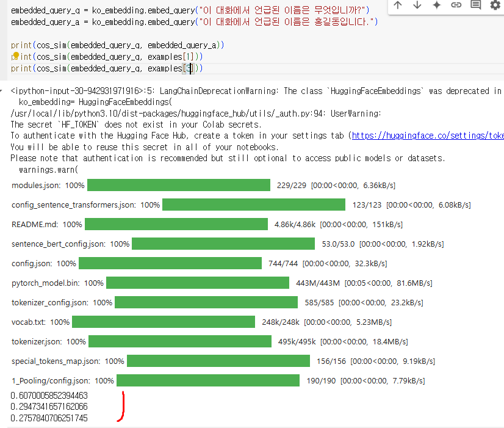
Task: Move the cell down with the down arrow
Action: click(417, 5)
